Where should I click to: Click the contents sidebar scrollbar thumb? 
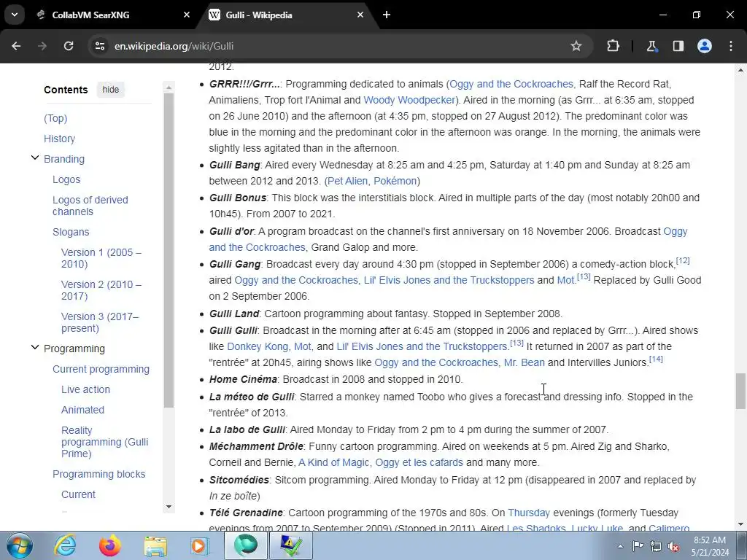(x=169, y=250)
